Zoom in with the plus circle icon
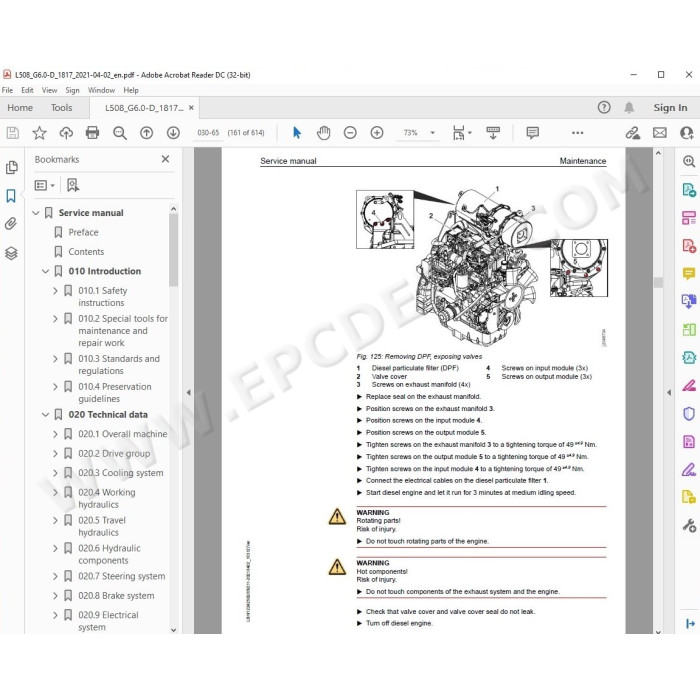The height and width of the screenshot is (700, 700). coord(377,133)
